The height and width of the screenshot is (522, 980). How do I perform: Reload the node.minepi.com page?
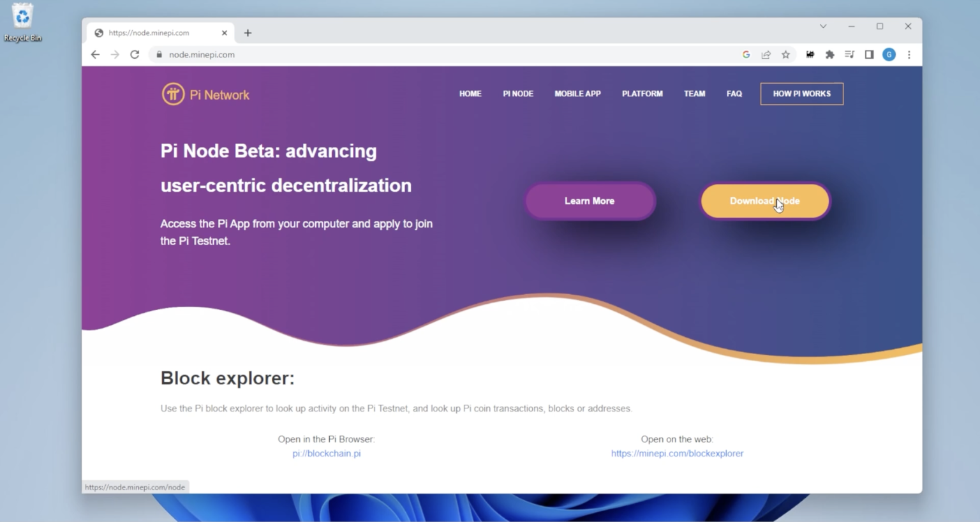point(135,54)
